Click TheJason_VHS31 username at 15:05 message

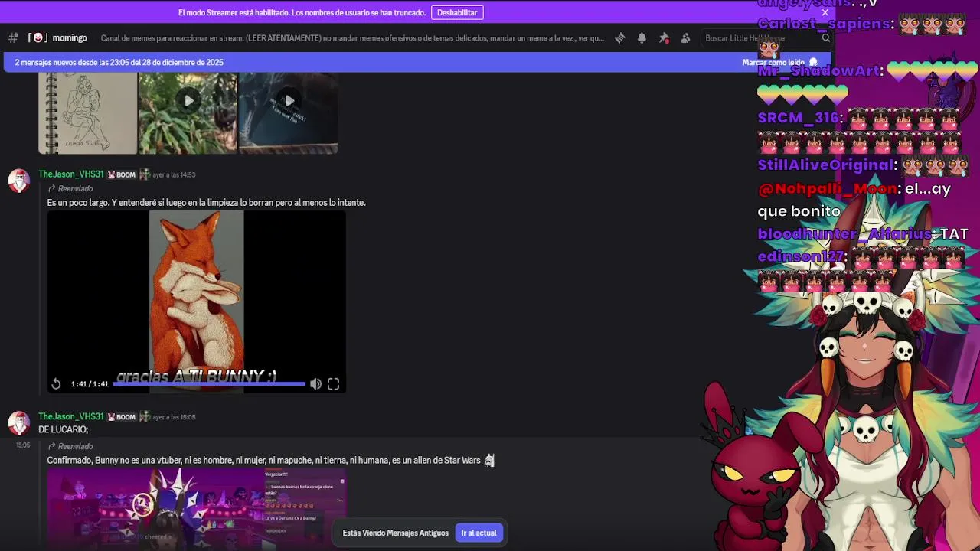coord(70,417)
